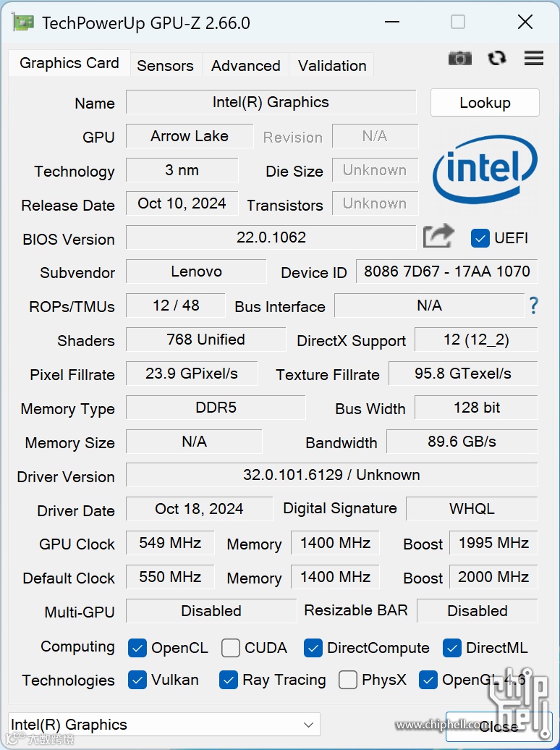Screen dimensions: 560x750
Task: Click the Close button at the bottom
Action: 498,726
